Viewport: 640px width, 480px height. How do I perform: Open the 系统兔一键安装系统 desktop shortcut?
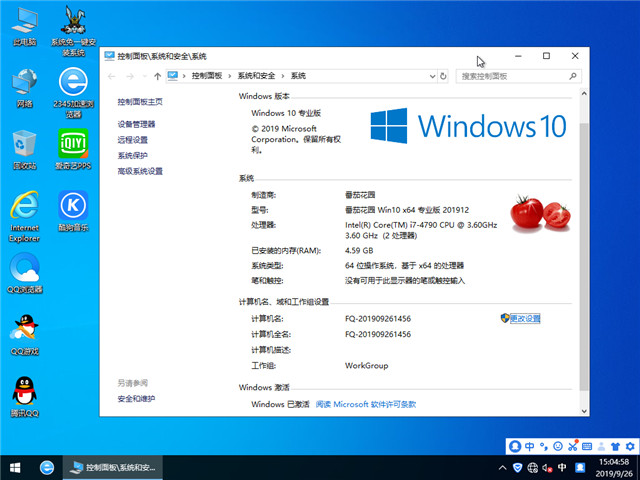point(73,31)
